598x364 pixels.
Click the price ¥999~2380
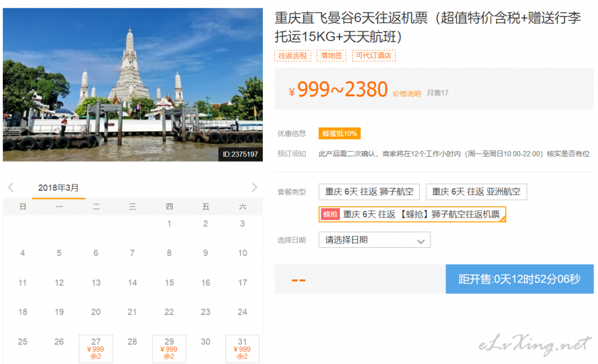[338, 89]
